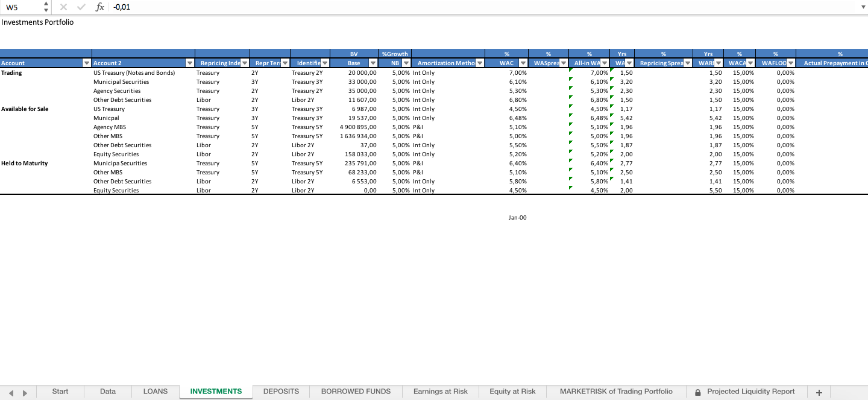The height and width of the screenshot is (400, 868).
Task: Open the Earnings at Risk sheet
Action: 440,391
